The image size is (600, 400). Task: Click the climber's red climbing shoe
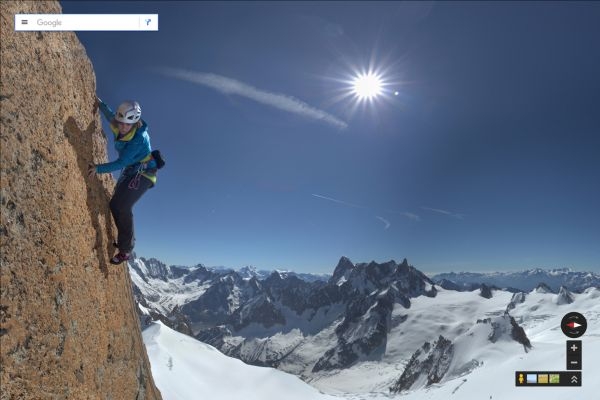coord(121,258)
